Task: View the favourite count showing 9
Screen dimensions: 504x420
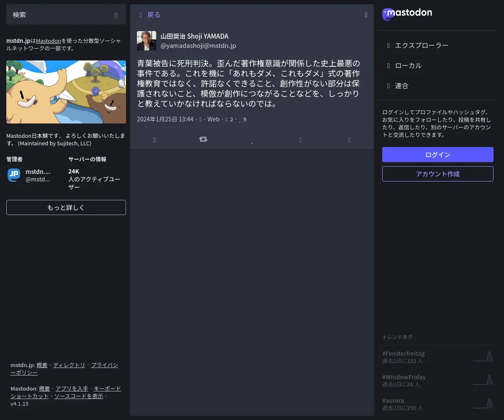Action: click(242, 119)
